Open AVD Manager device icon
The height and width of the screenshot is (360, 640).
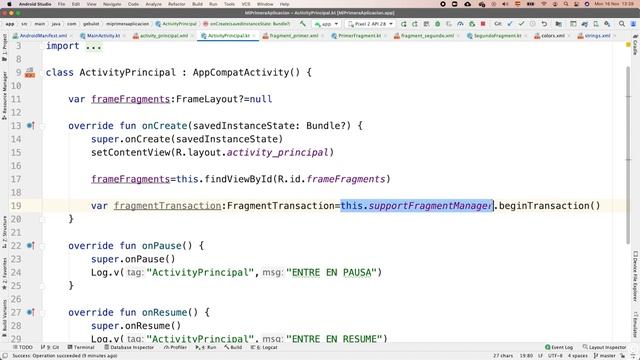click(596, 24)
